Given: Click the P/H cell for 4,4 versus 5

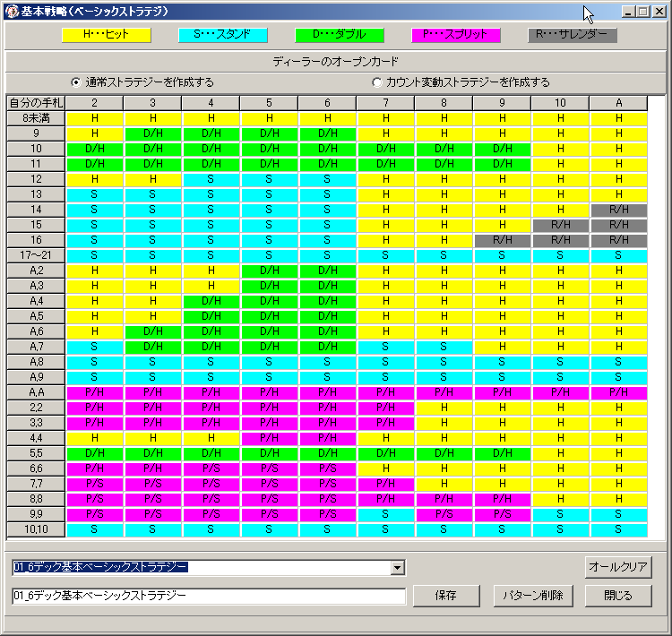Looking at the screenshot, I should pyautogui.click(x=269, y=438).
